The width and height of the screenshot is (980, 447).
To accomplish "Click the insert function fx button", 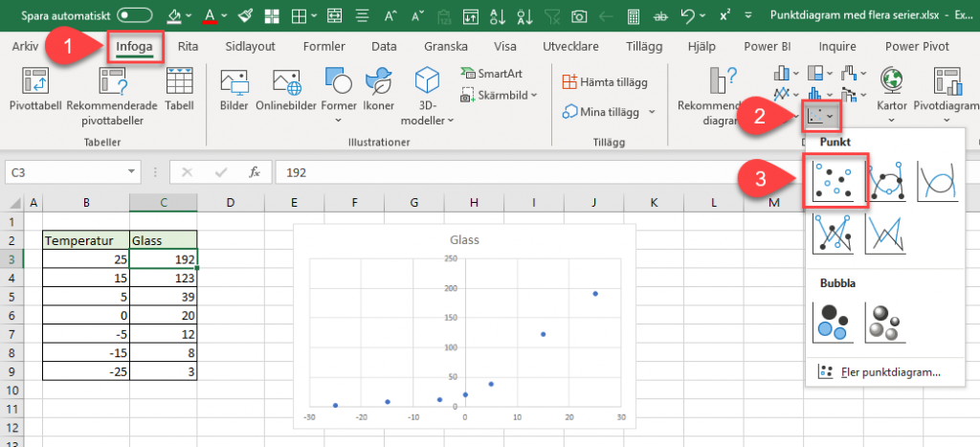I will coord(254,172).
